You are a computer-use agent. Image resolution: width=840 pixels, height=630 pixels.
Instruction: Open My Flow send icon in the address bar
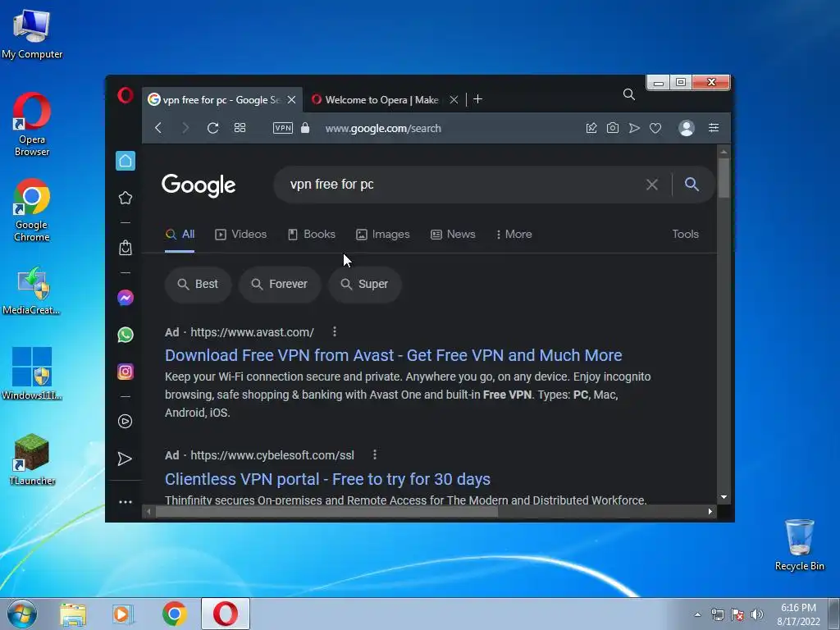point(634,127)
